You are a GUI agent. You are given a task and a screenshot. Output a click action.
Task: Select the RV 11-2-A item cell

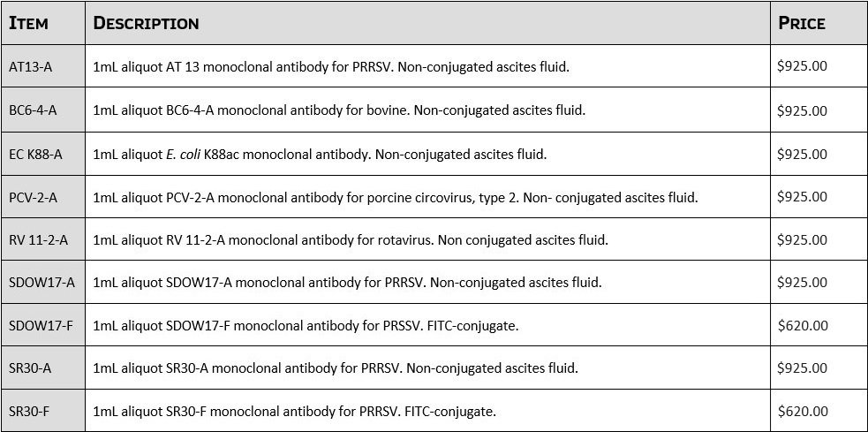pos(38,239)
